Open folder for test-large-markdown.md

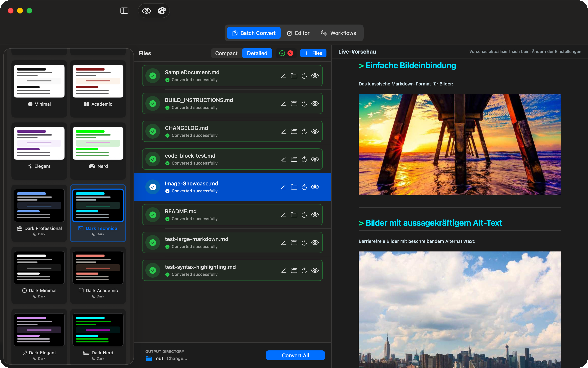(x=294, y=242)
